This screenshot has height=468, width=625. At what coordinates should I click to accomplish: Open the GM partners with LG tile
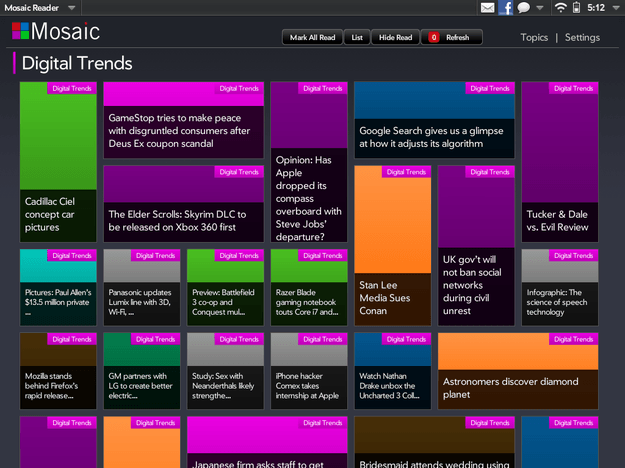tap(142, 371)
